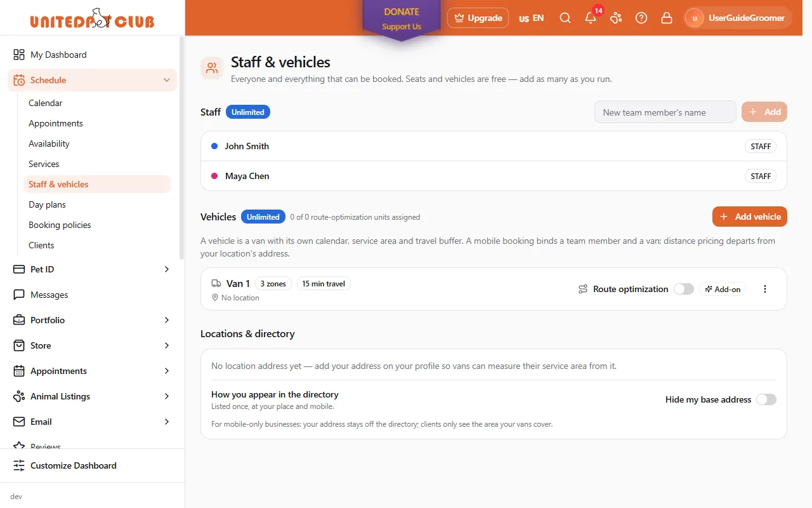Expand the Store submenu chevron
This screenshot has height=508, width=812.
pos(167,345)
